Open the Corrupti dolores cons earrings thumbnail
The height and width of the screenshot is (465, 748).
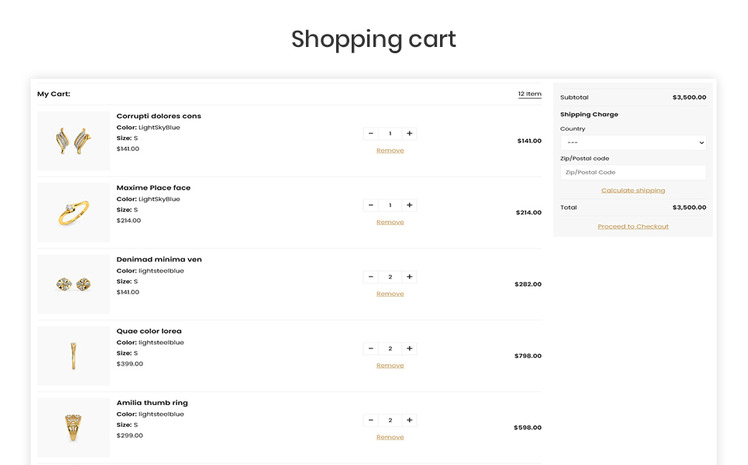[x=73, y=141]
